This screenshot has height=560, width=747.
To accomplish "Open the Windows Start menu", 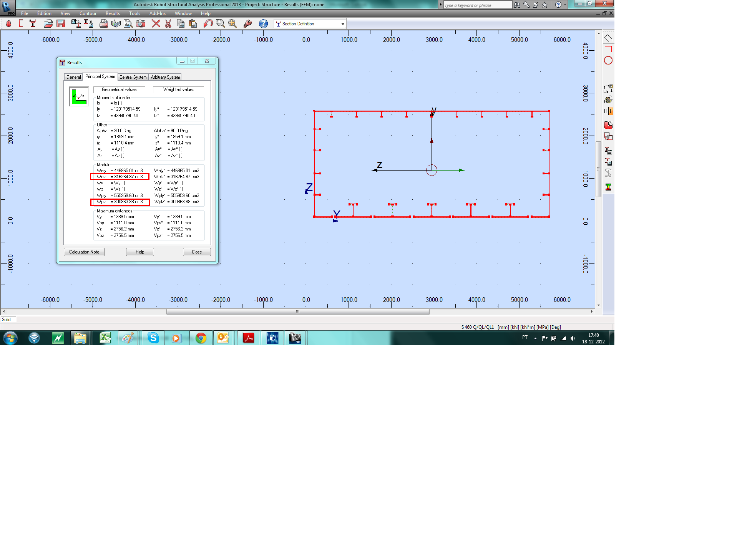I will coord(10,338).
